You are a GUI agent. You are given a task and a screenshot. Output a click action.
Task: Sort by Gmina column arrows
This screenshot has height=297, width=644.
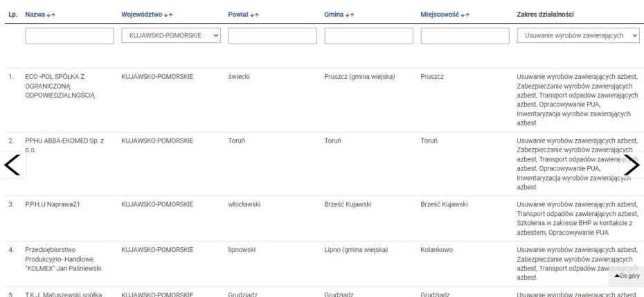coord(350,15)
